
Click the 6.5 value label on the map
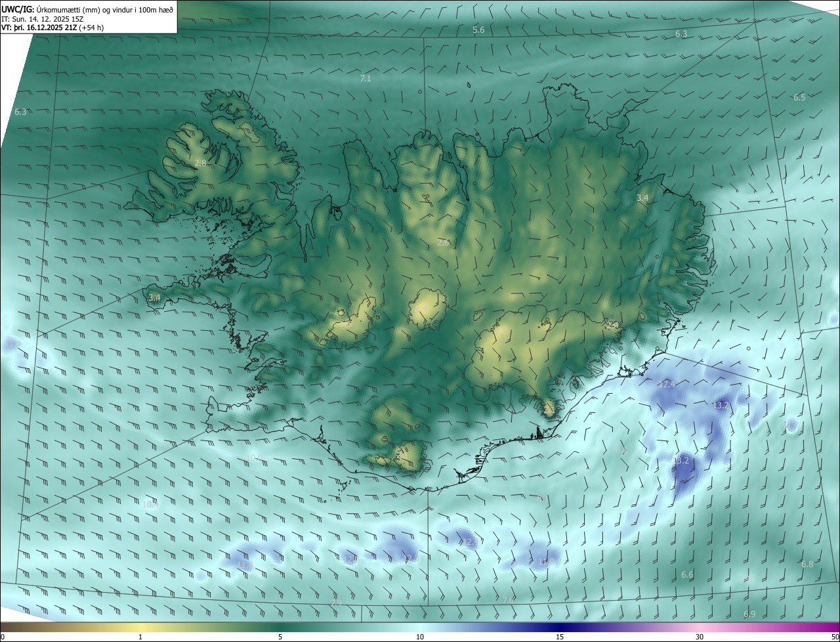click(799, 98)
